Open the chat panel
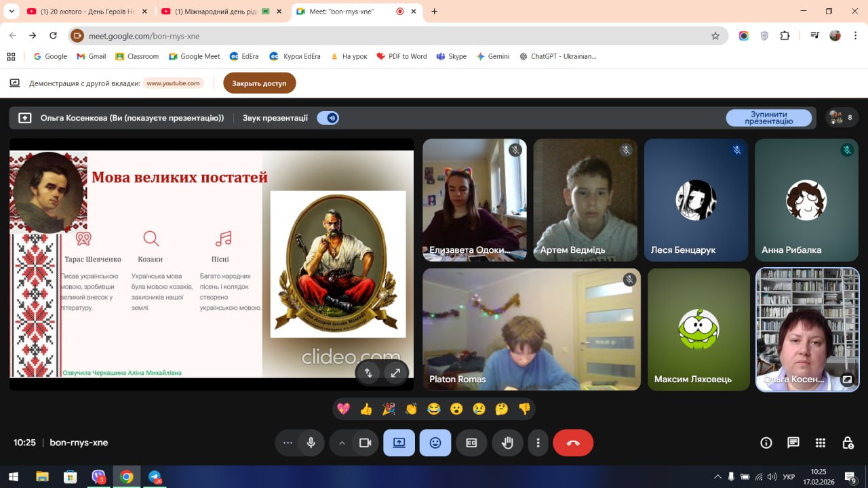The height and width of the screenshot is (488, 868). (793, 443)
